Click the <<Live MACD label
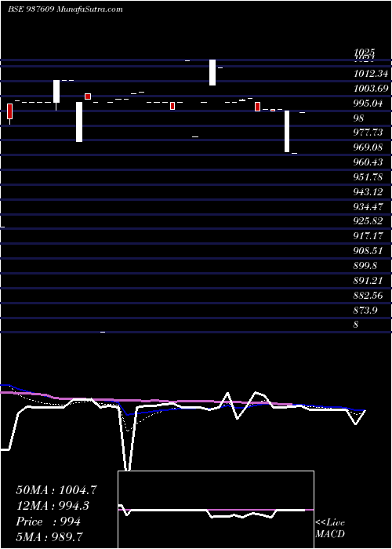Image resolution: width=392 pixels, height=549 pixels. point(330,529)
